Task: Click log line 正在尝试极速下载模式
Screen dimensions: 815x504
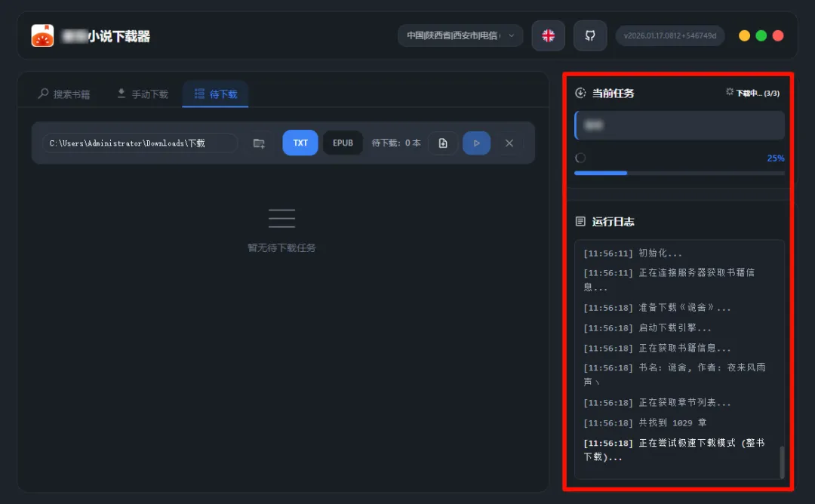Action: [674, 450]
